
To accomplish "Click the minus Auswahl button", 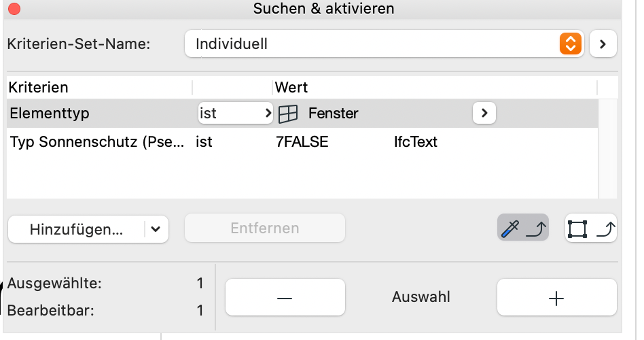I will tap(285, 298).
